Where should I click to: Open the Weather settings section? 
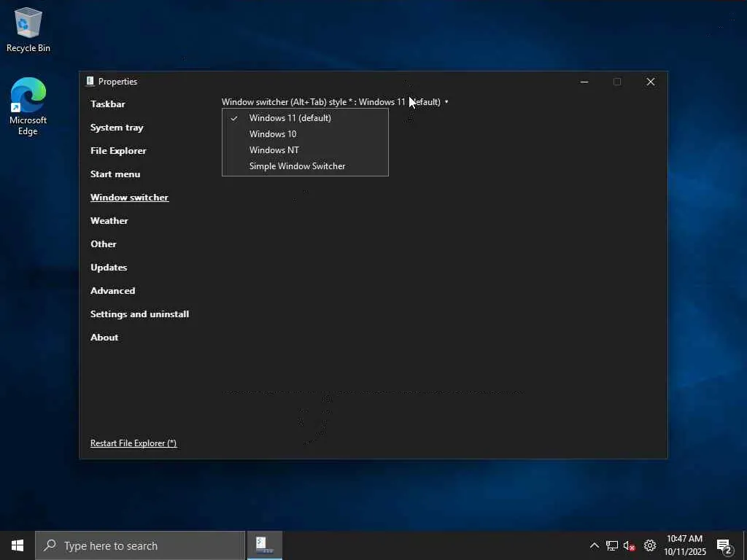point(109,220)
